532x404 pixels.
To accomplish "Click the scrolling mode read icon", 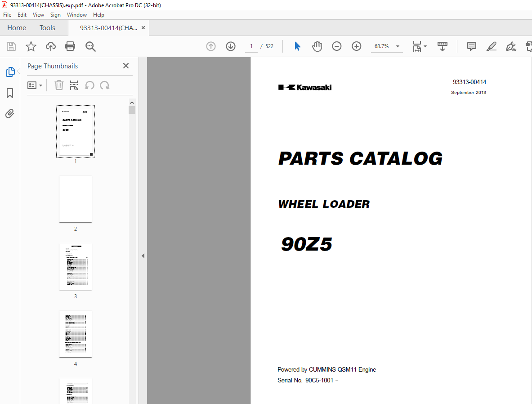I will (x=443, y=46).
